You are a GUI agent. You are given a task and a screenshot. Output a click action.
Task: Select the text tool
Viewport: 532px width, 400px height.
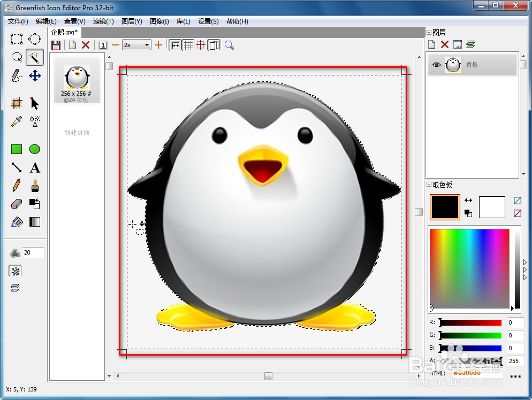[35, 167]
